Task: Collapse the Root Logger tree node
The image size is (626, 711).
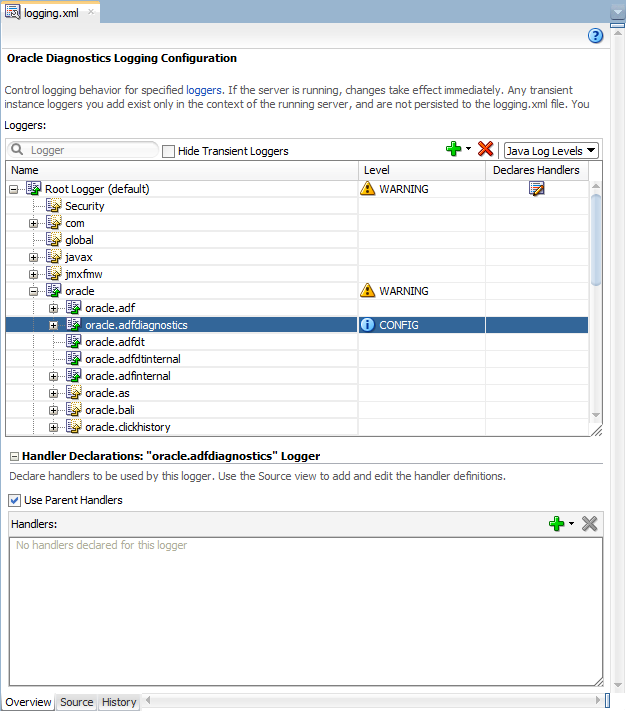Action: point(14,190)
